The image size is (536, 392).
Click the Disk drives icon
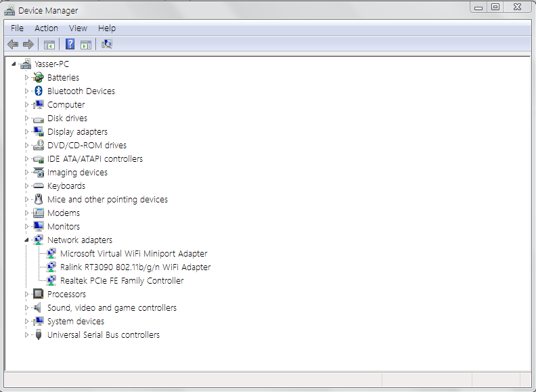(x=39, y=119)
